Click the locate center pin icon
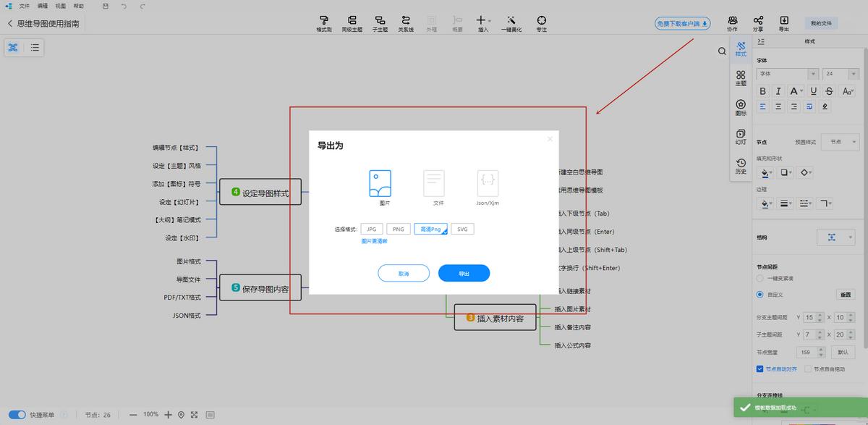Viewport: 868px width, 425px height. click(181, 415)
